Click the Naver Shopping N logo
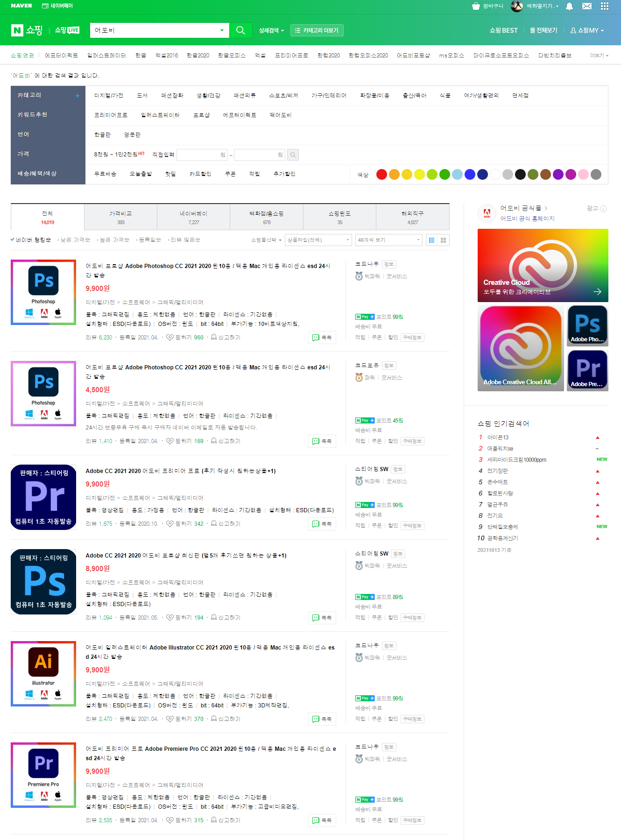 pos(17,30)
